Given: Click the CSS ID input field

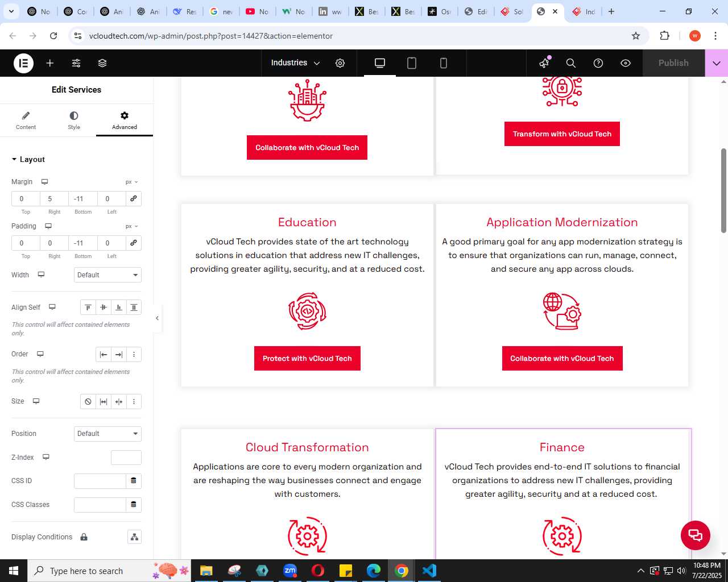Looking at the screenshot, I should [x=100, y=481].
